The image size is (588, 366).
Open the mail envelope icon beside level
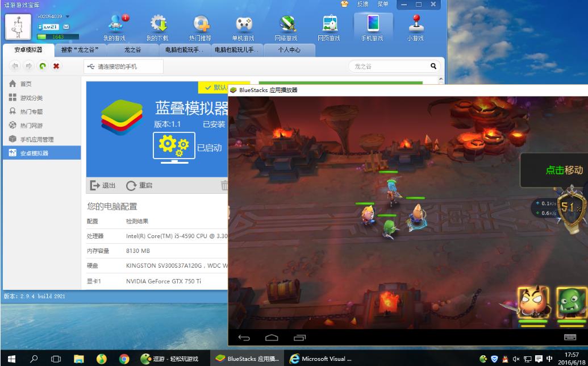point(66,27)
